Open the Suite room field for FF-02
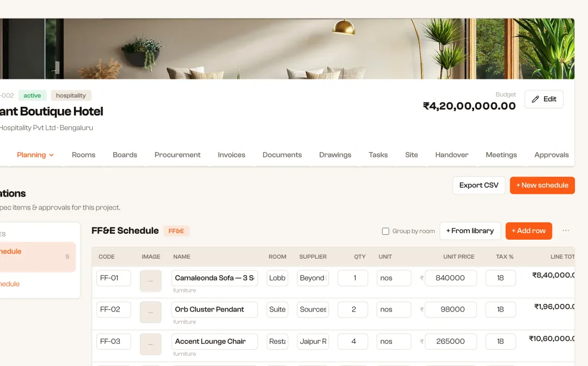 tap(277, 309)
